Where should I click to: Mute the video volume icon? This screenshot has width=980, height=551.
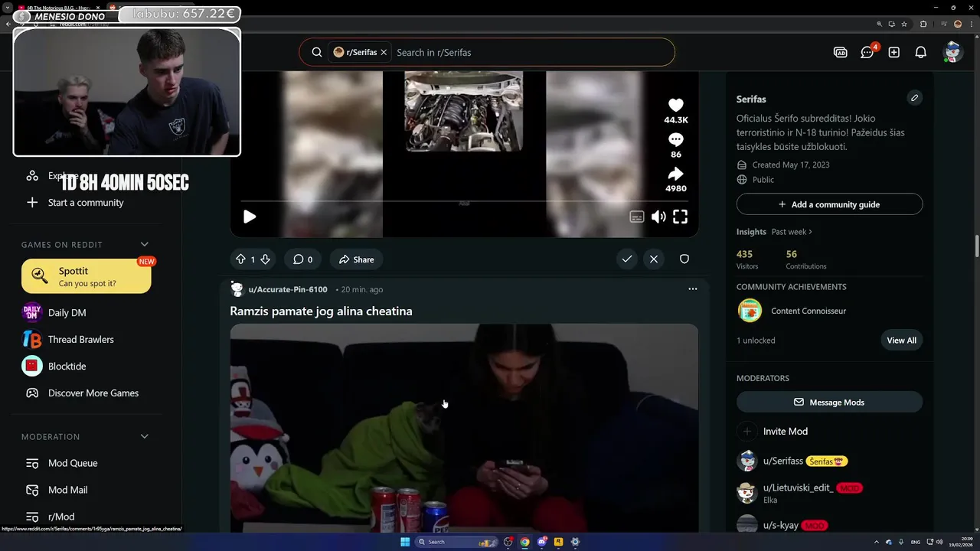coord(658,217)
